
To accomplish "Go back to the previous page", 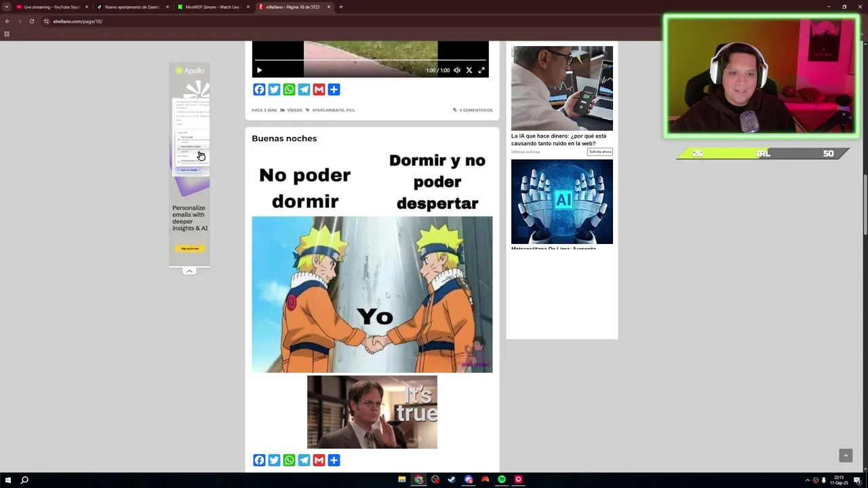I will tap(7, 21).
